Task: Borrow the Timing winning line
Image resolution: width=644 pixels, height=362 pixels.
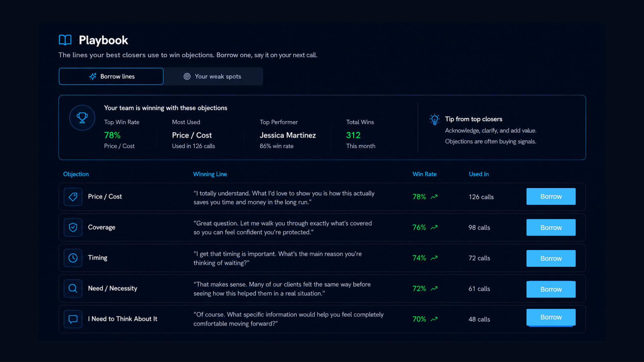Action: (x=551, y=258)
